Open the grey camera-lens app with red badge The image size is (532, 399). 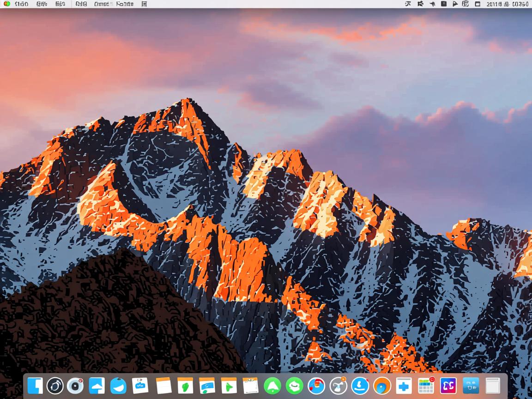pos(75,386)
